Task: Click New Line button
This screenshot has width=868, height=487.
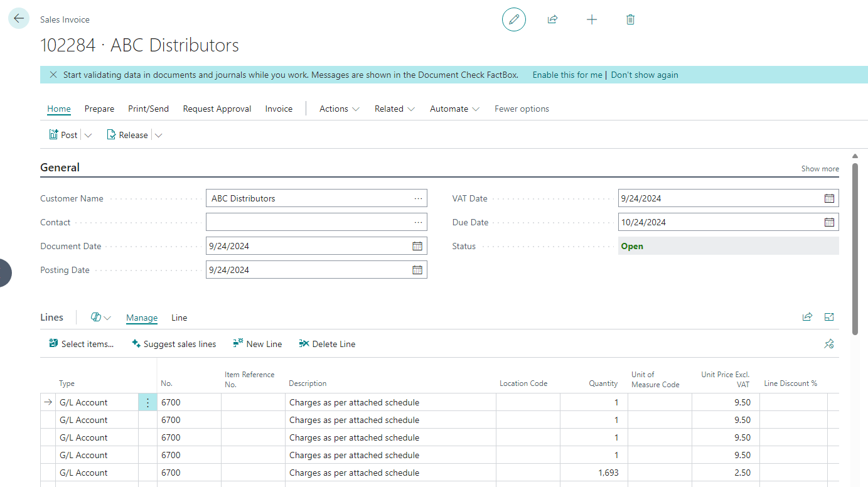Action: point(257,344)
